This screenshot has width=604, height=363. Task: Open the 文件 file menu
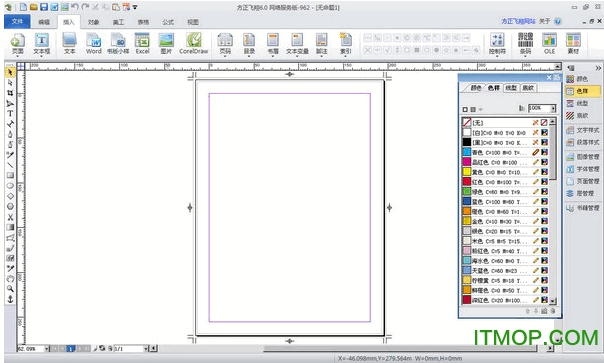click(17, 22)
